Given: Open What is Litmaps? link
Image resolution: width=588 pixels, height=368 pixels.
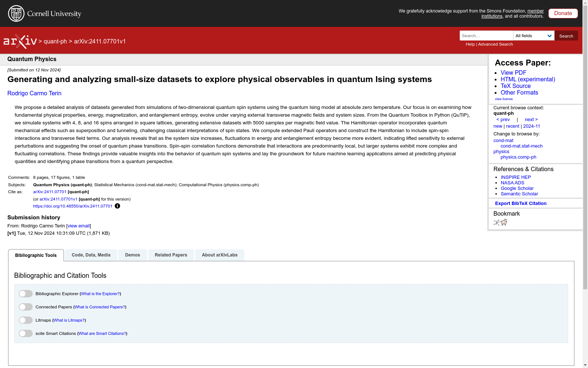Looking at the screenshot, I should pyautogui.click(x=69, y=321).
